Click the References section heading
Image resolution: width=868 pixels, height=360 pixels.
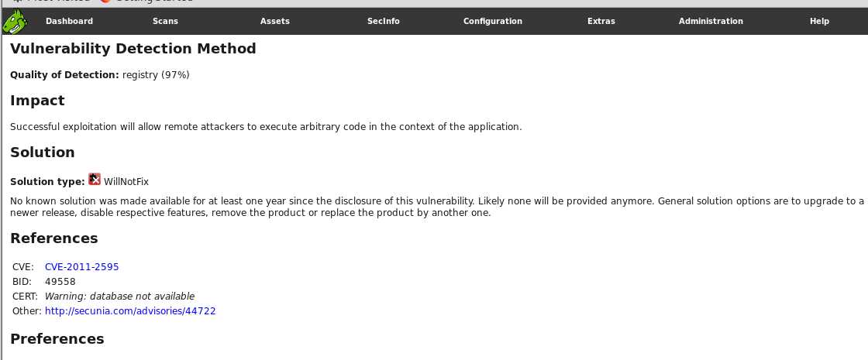54,238
